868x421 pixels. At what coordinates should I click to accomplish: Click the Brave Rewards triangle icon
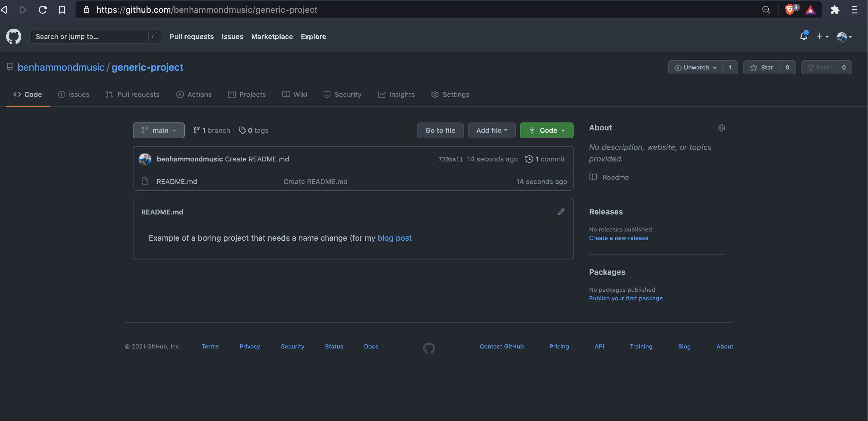coord(810,10)
